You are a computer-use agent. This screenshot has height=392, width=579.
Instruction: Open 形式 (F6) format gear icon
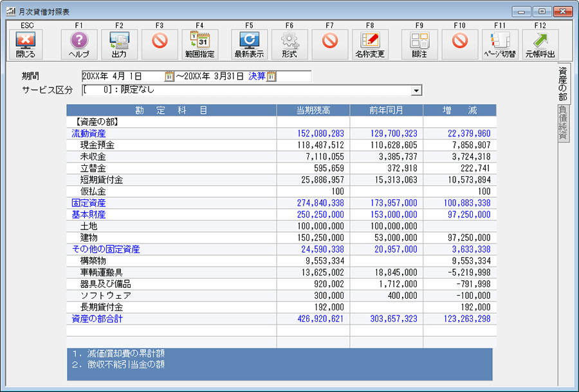tap(289, 44)
